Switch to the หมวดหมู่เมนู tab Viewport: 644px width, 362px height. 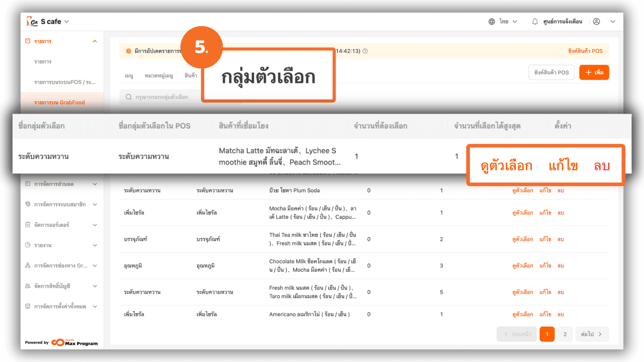coord(159,76)
